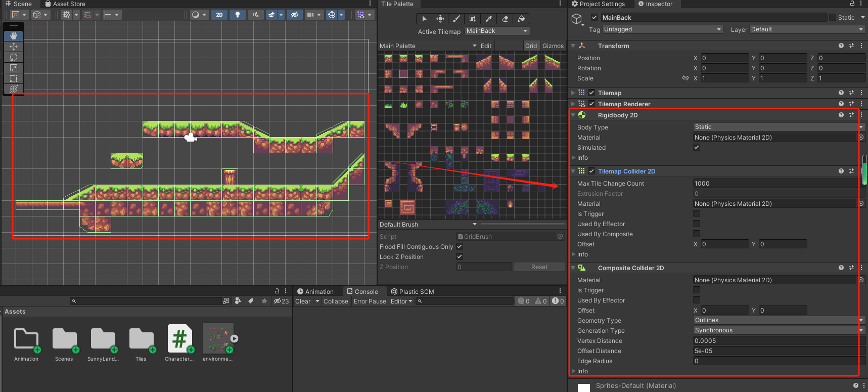Open Active Tilemap MainBack dropdown
The height and width of the screenshot is (392, 868).
tap(497, 31)
